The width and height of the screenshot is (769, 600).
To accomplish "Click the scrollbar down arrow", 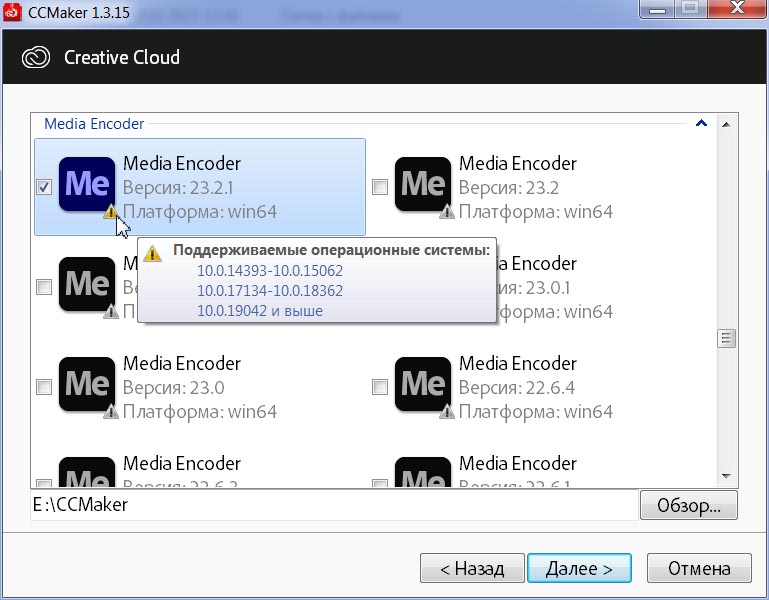I will 726,476.
